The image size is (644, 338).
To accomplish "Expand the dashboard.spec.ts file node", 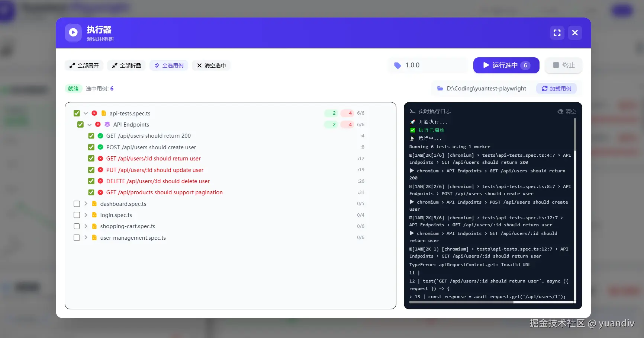I will point(86,204).
